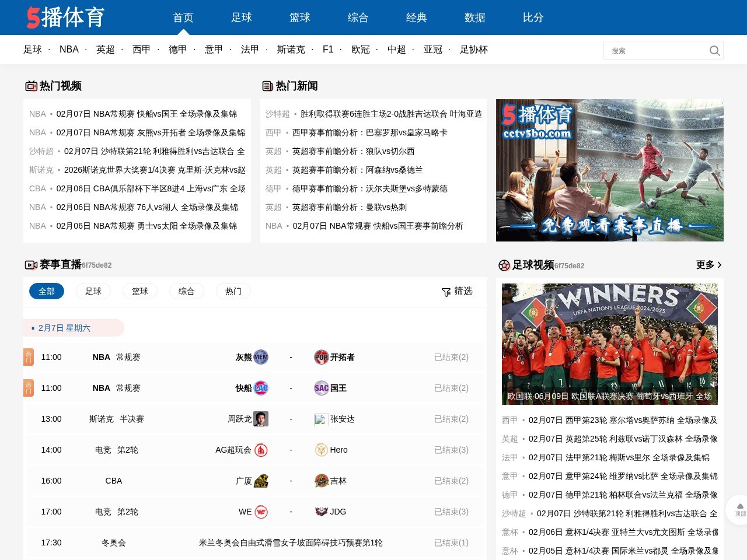Viewport: 747px width, 560px height.
Task: Click the Grizzlies MEM team logo
Action: click(x=261, y=357)
